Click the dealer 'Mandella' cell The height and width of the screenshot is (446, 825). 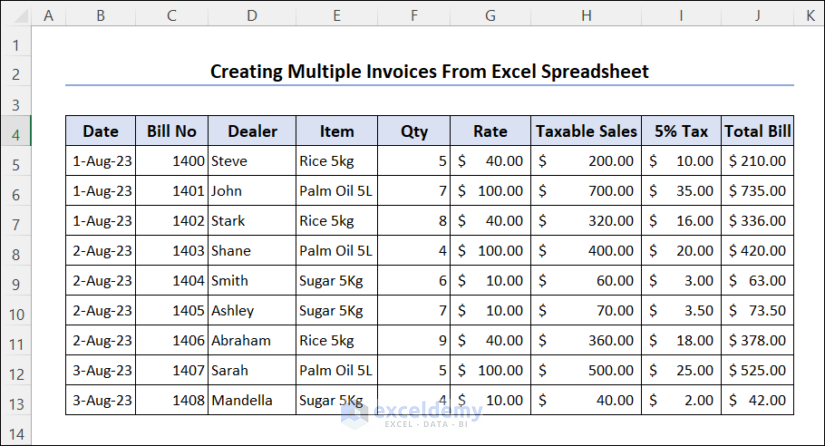click(x=251, y=401)
